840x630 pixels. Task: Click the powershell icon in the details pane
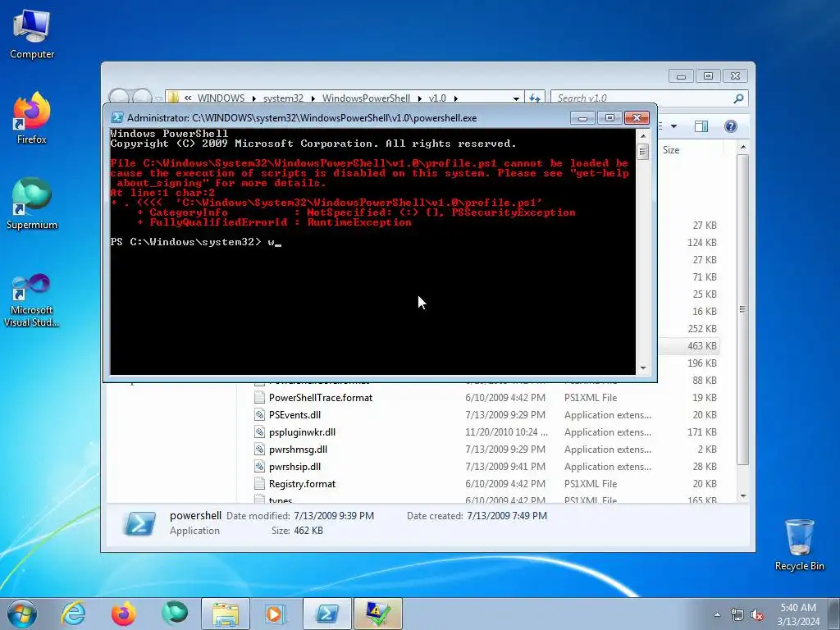[x=139, y=523]
